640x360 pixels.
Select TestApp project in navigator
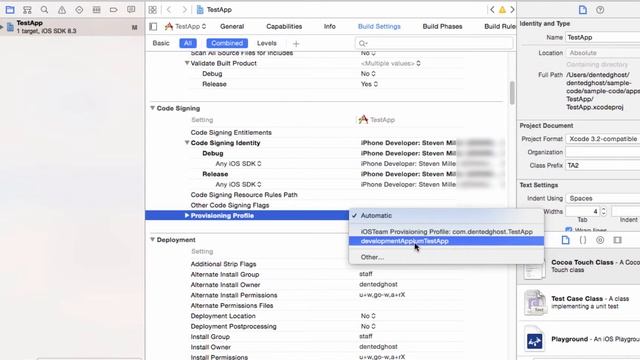(x=72, y=27)
